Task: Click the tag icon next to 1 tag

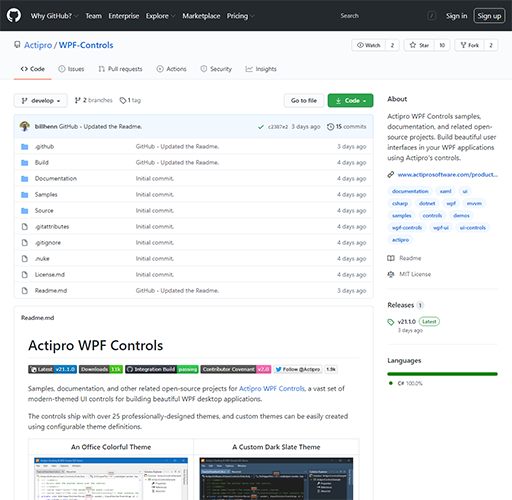Action: [x=123, y=100]
